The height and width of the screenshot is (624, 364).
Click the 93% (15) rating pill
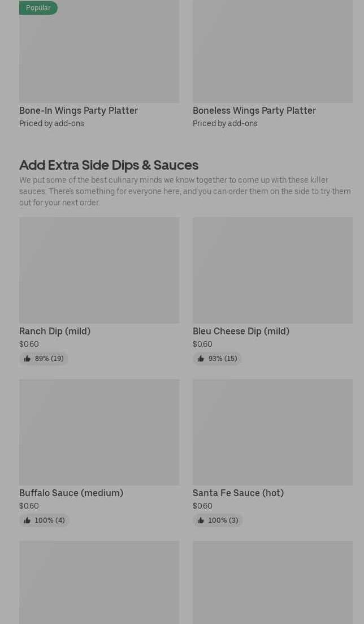point(217,359)
